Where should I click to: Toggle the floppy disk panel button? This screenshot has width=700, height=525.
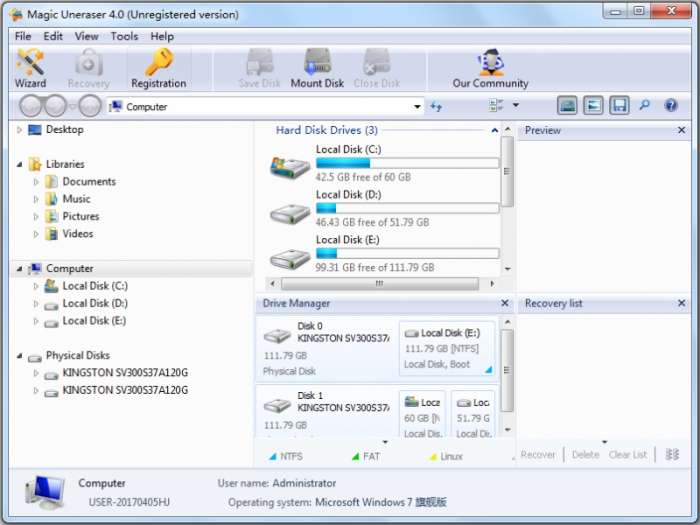pos(619,106)
